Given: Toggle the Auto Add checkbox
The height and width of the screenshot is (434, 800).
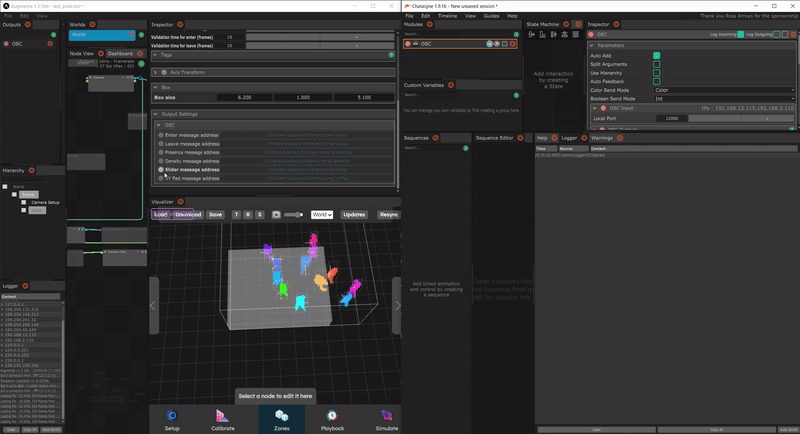Looking at the screenshot, I should pos(657,56).
